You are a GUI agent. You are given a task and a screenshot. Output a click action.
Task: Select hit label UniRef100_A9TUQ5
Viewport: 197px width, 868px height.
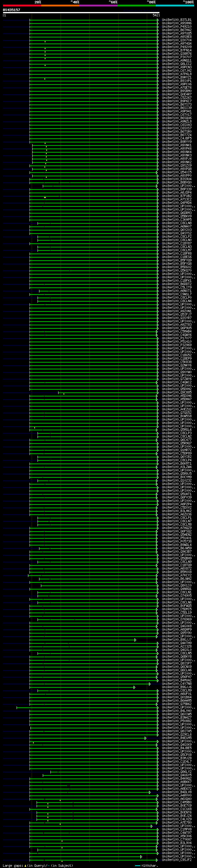click(x=177, y=33)
